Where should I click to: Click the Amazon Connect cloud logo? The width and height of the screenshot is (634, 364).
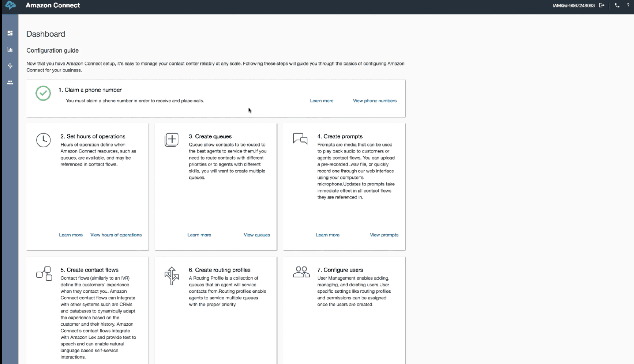click(x=10, y=5)
